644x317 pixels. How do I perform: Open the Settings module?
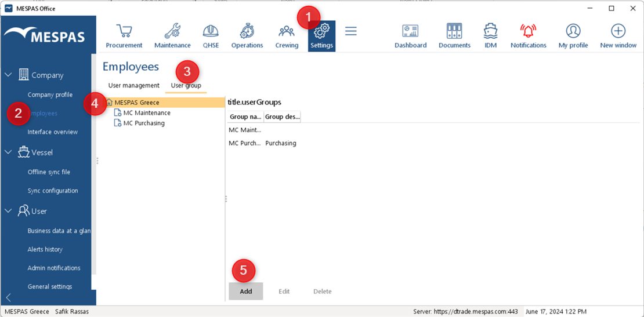(x=321, y=36)
